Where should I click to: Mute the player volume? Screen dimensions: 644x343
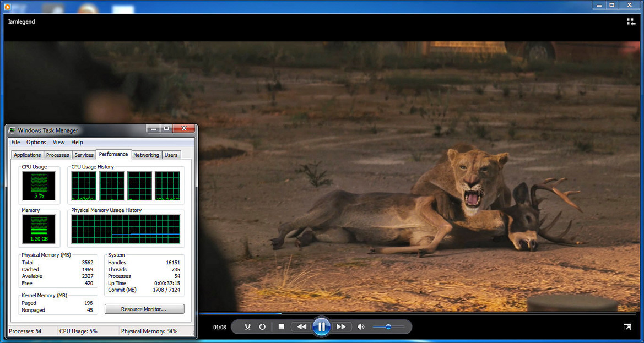click(x=361, y=326)
